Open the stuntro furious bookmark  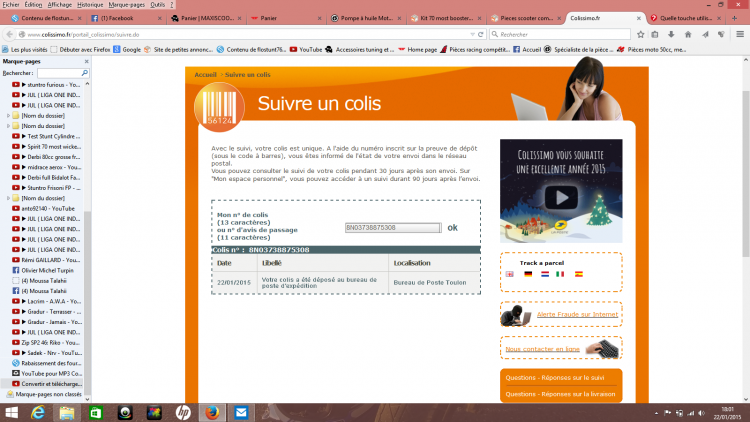[47, 85]
